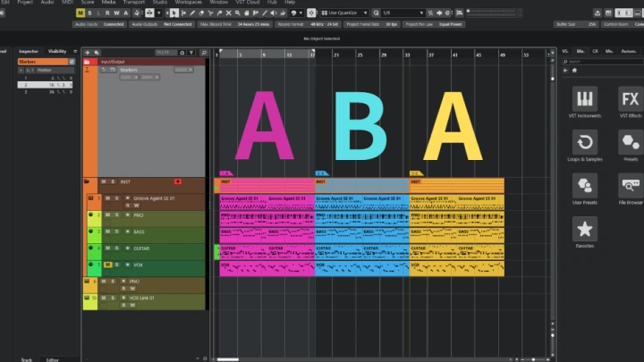The image size is (644, 362).
Task: Click in the media rack Search field
Action: [603, 62]
